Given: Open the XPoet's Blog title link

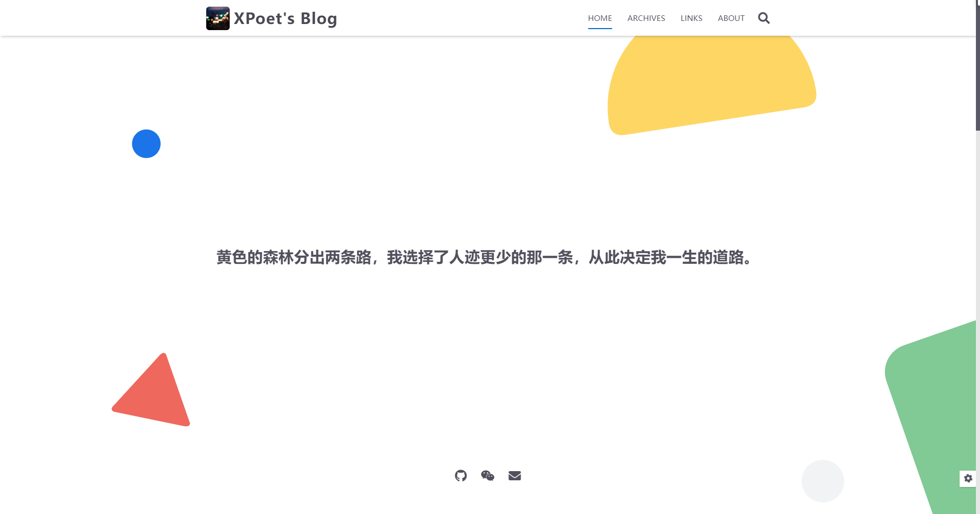Looking at the screenshot, I should coord(285,18).
